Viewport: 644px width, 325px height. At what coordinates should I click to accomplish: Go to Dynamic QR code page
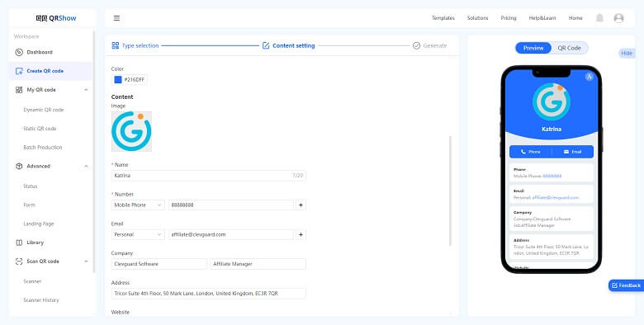44,110
